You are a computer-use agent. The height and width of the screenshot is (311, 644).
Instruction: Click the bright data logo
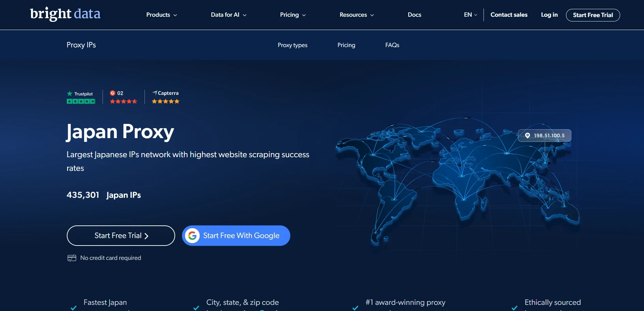(x=65, y=14)
